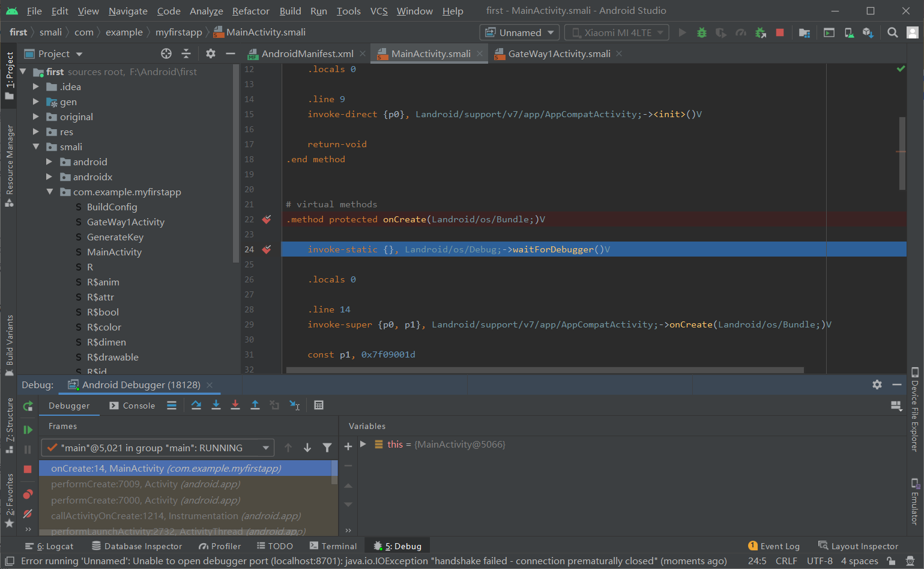Click Evaluate Expression calculator icon
The image size is (924, 569).
click(x=319, y=406)
